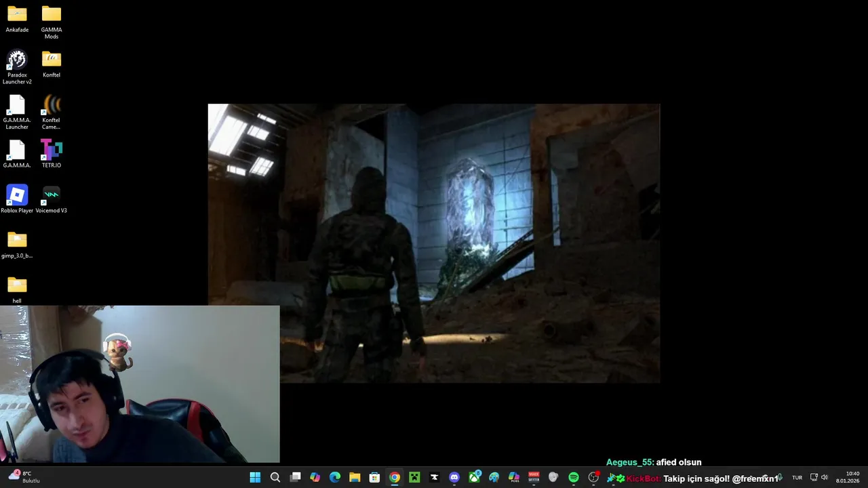Image resolution: width=868 pixels, height=488 pixels.
Task: Launch Copilot from the taskbar
Action: [315, 477]
